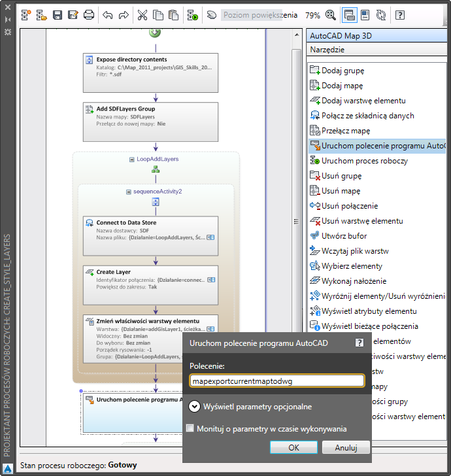
Task: Save the workflow with the diskette icon
Action: (x=58, y=15)
